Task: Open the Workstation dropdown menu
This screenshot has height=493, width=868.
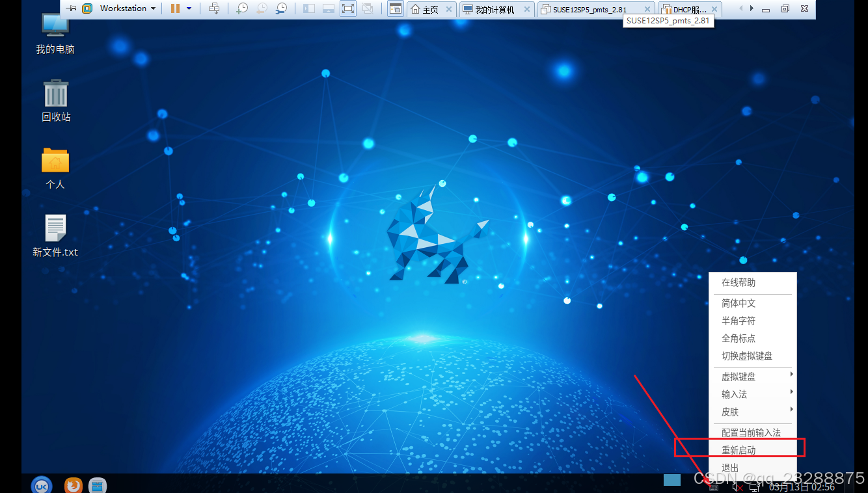Action: (128, 8)
